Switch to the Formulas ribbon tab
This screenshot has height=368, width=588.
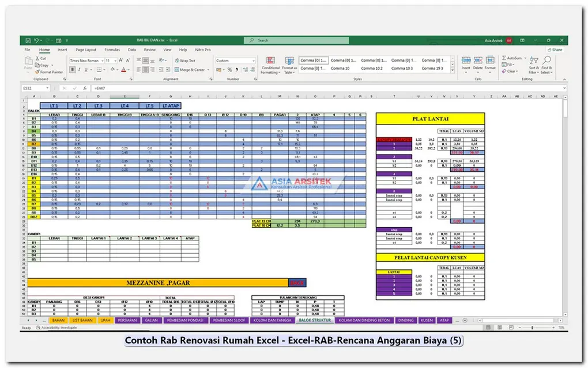click(x=112, y=50)
